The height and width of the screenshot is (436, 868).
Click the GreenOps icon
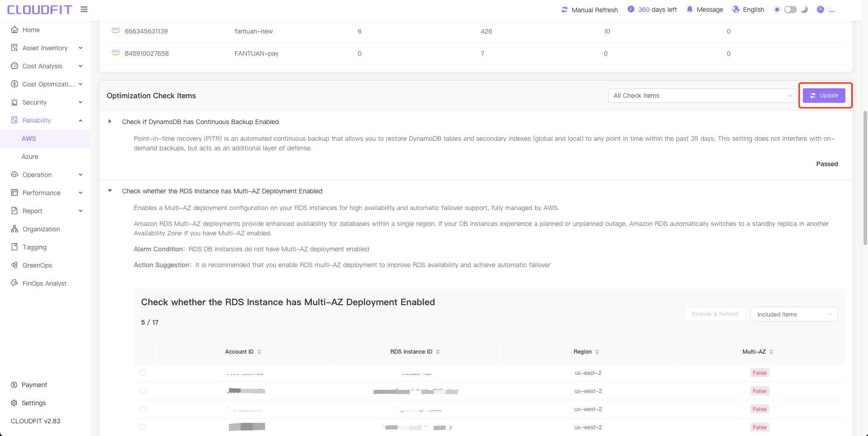coord(14,265)
